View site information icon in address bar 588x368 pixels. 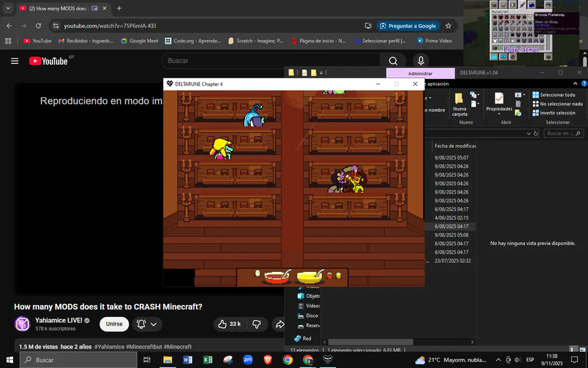pos(56,26)
